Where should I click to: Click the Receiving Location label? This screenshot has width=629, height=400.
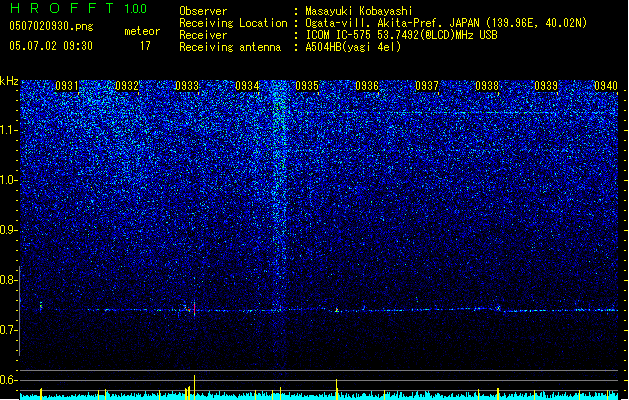[x=233, y=23]
